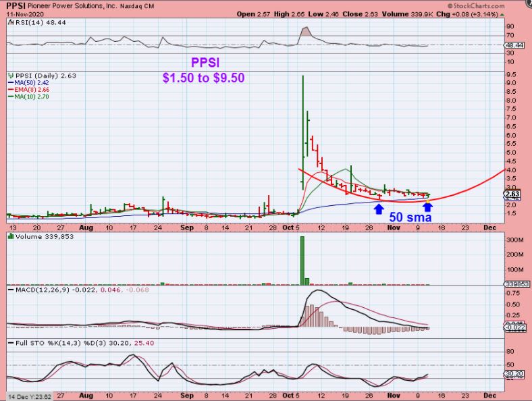Click the bar icon beside Volume 339,853

pos(11,236)
